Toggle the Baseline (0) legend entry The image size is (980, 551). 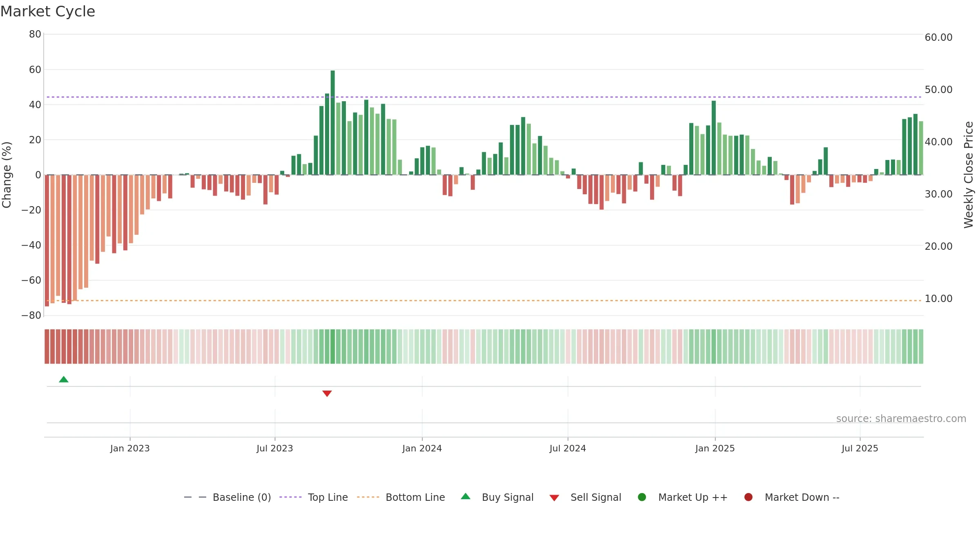227,497
